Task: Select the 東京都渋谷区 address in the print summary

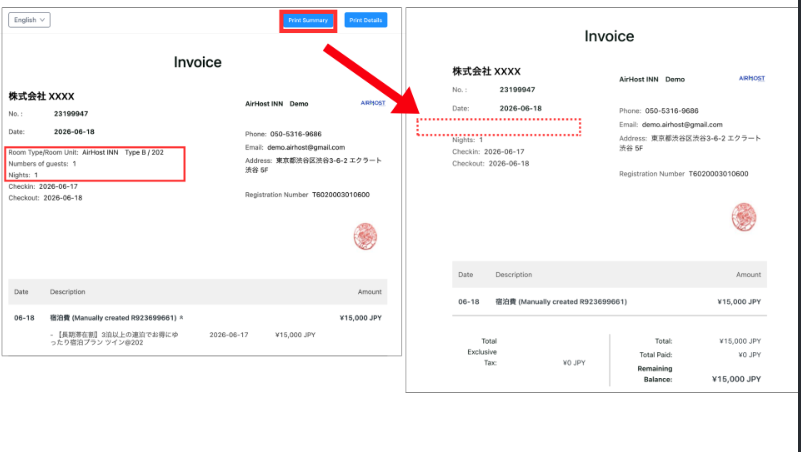Action: (x=690, y=144)
